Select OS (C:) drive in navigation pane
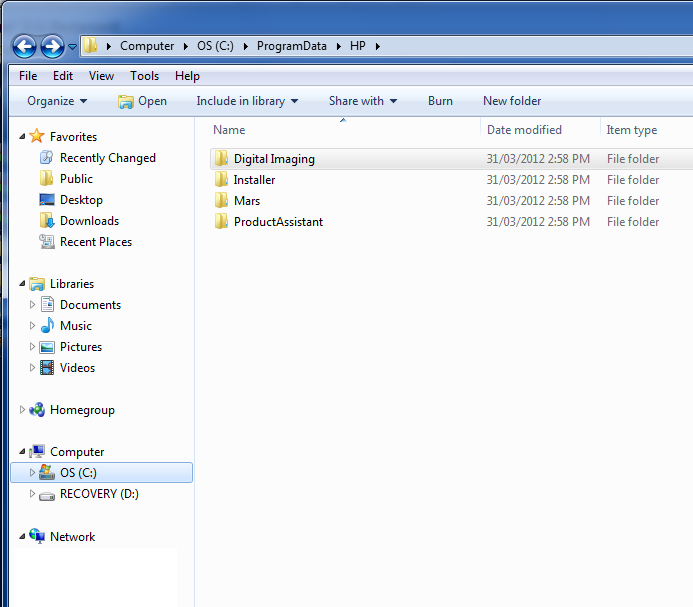This screenshot has height=607, width=693. pyautogui.click(x=101, y=473)
